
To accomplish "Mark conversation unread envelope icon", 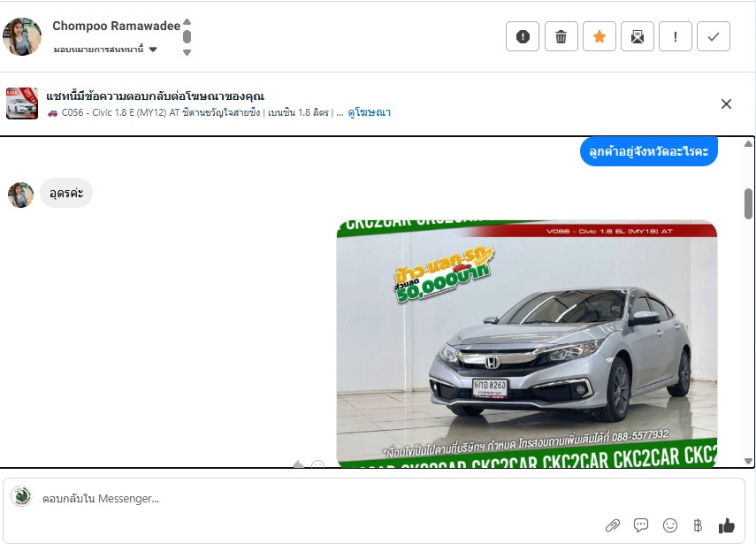I will click(x=637, y=36).
